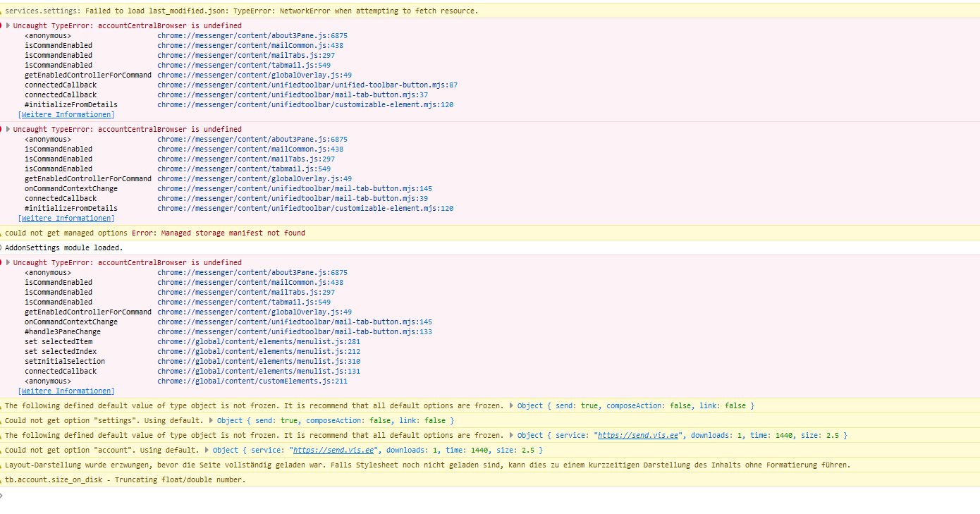Click the warning icon on the Layout-Darstellung message

point(1,465)
